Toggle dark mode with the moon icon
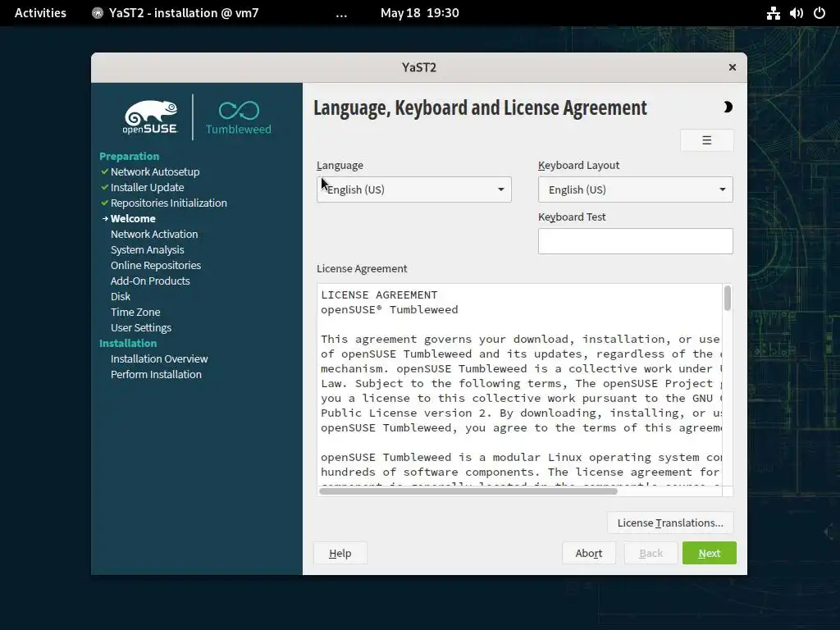Viewport: 840px width, 630px height. (x=727, y=107)
